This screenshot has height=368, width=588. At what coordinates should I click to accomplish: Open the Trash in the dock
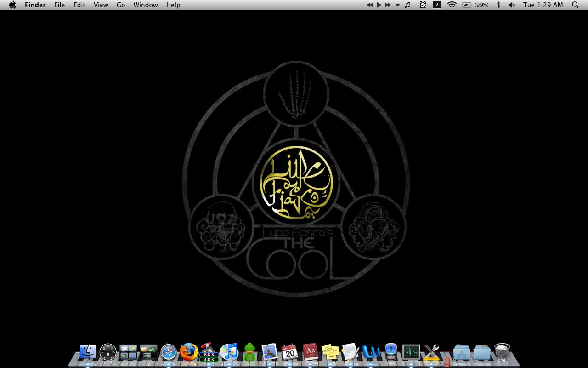502,352
